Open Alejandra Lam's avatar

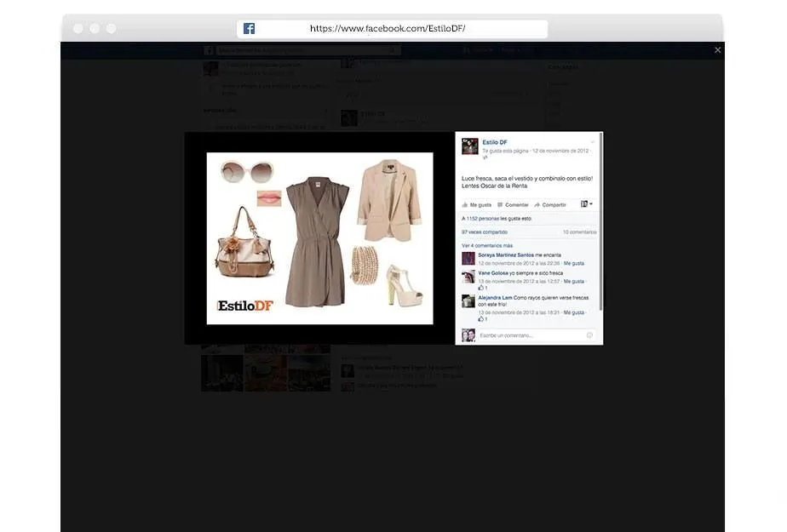click(x=468, y=300)
